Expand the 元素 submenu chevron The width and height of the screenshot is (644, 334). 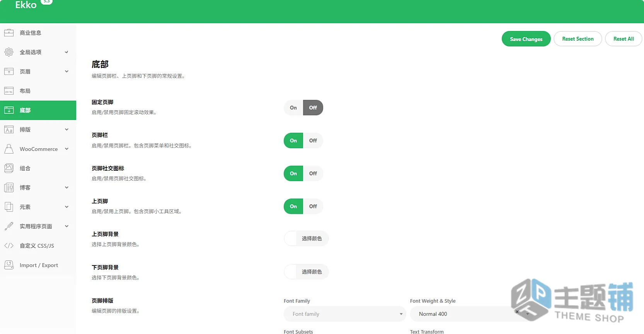pos(66,207)
